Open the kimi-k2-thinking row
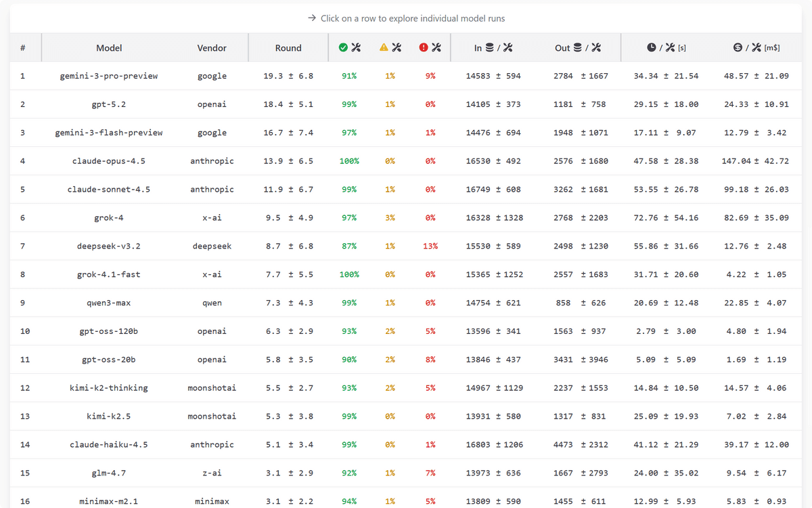This screenshot has width=812, height=508. click(x=109, y=388)
